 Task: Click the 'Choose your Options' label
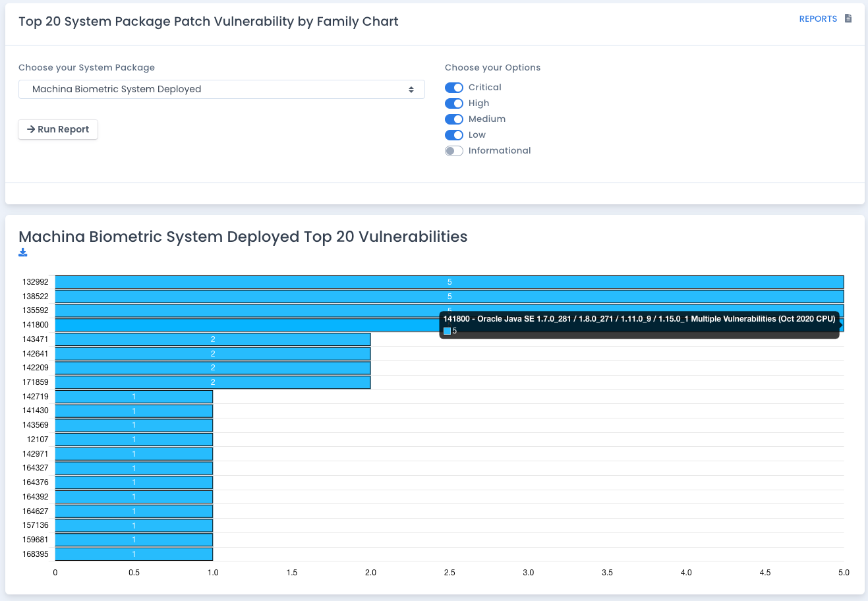click(492, 67)
